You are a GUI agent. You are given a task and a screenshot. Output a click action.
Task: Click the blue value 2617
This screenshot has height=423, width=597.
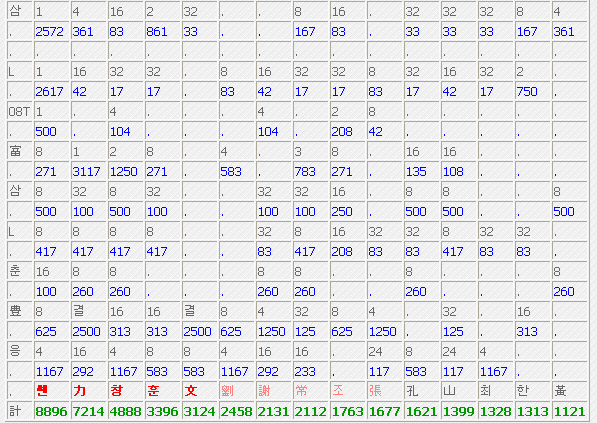tap(49, 92)
